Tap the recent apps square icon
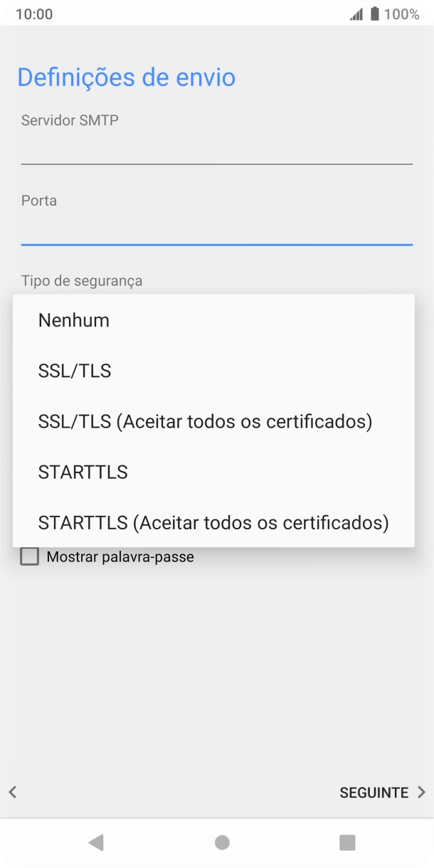 (x=346, y=842)
